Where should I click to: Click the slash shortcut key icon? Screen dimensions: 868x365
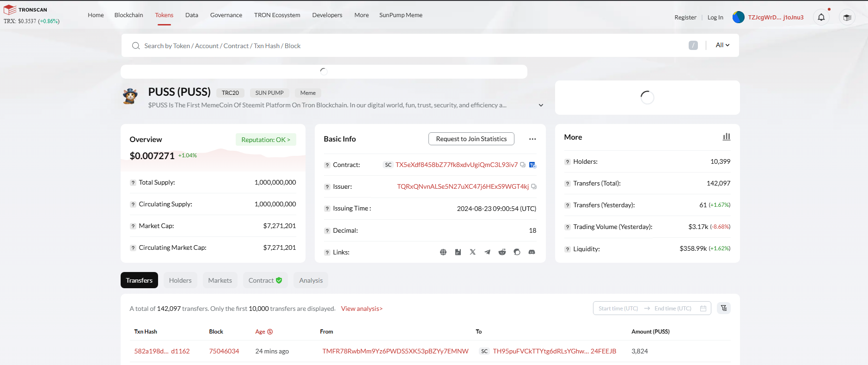click(693, 45)
